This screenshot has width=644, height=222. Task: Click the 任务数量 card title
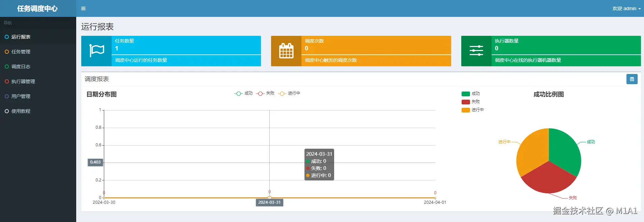tap(124, 41)
